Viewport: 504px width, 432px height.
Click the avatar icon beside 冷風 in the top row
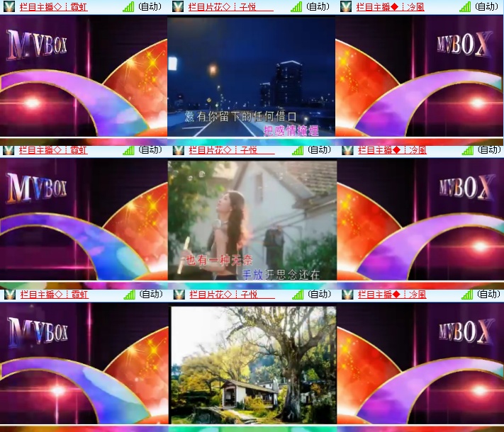[x=346, y=7]
